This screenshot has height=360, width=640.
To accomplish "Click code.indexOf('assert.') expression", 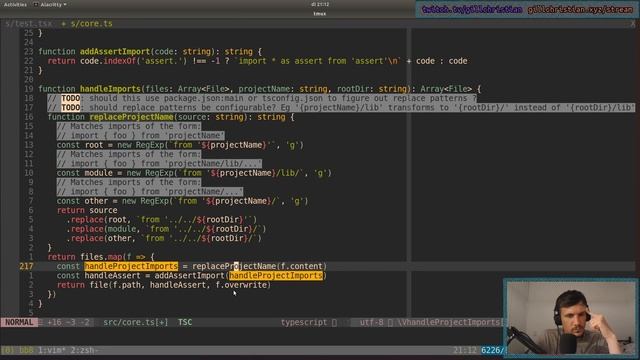I will coord(133,61).
